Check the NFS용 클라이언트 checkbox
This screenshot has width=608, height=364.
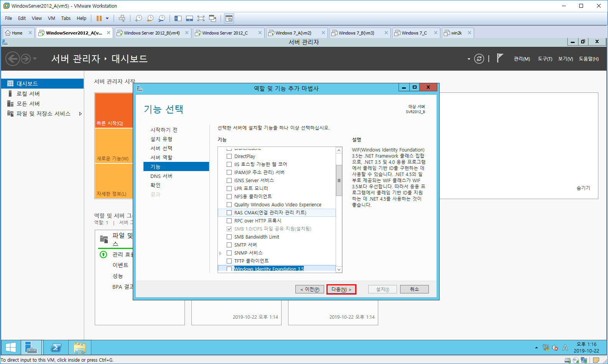click(229, 196)
